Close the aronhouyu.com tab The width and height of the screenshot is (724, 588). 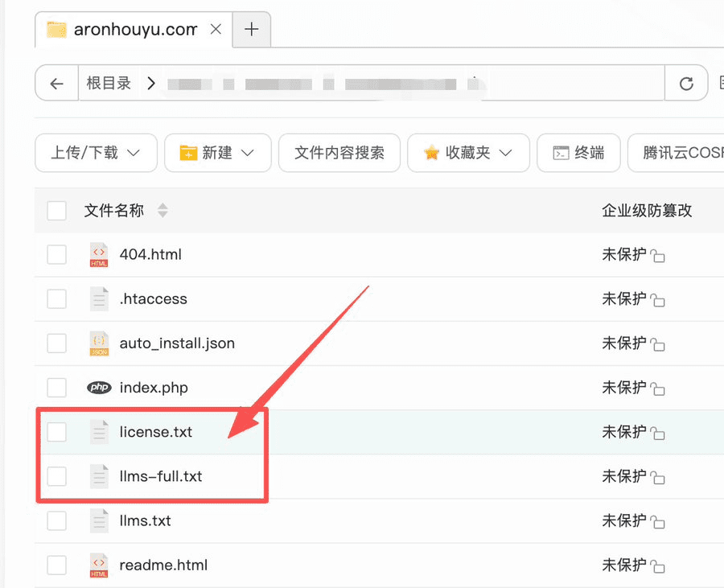[x=215, y=30]
